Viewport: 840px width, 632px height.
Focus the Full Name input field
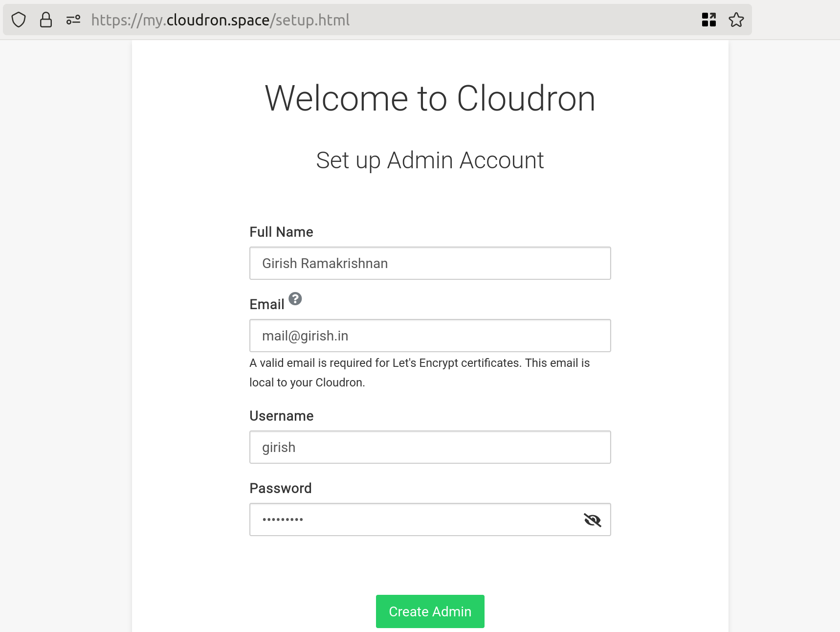pyautogui.click(x=430, y=263)
